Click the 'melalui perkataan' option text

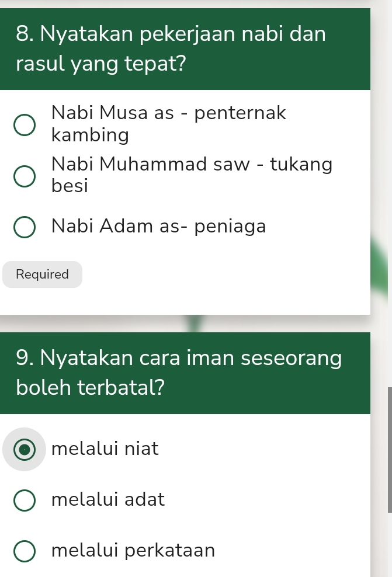point(133,551)
